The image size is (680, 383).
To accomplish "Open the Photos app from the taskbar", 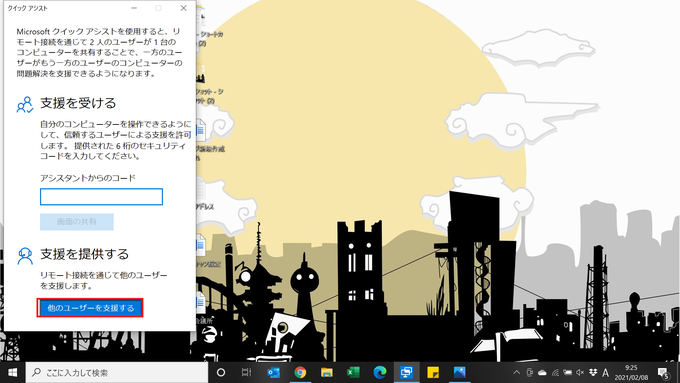I will coord(459,372).
